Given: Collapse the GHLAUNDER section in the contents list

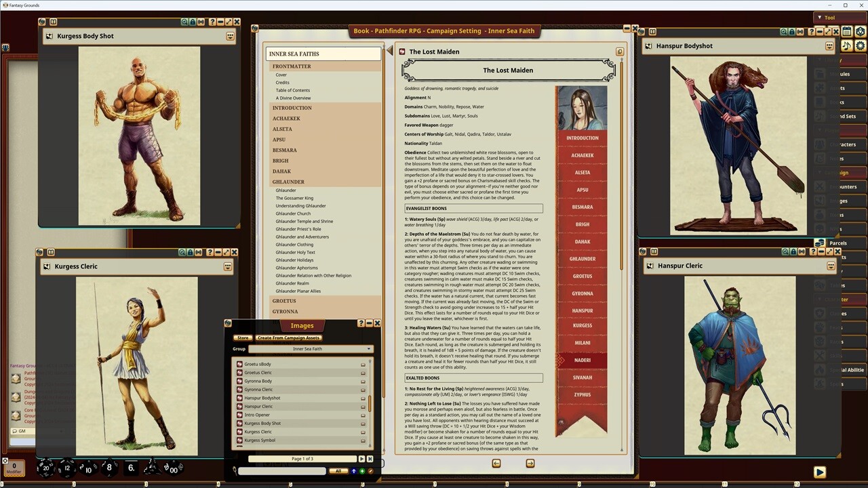Looking at the screenshot, I should 288,182.
